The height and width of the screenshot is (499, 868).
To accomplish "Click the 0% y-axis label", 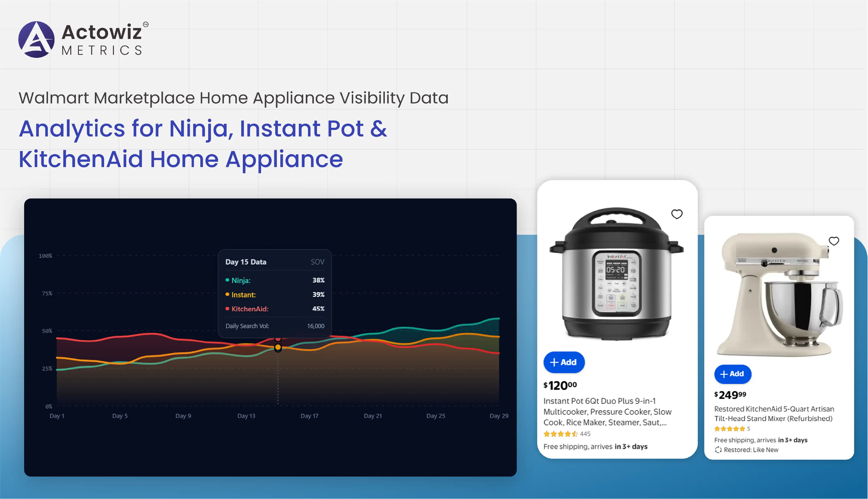I will click(x=49, y=407).
